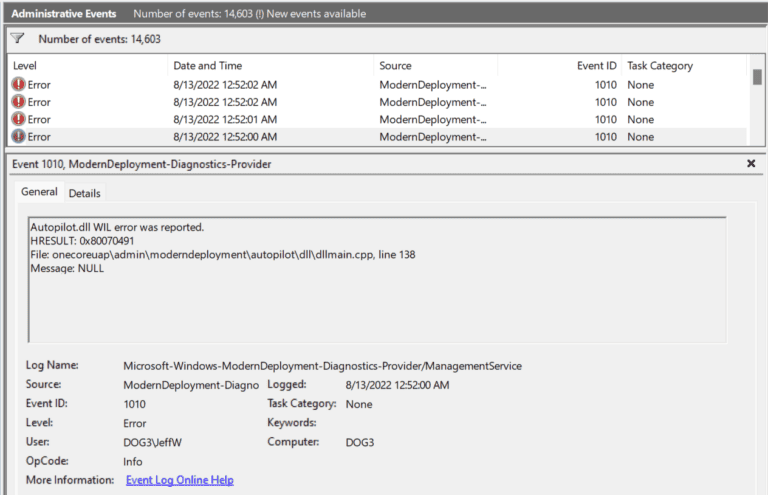Viewport: 768px width, 495px height.
Task: Close the event preview pane
Action: [x=751, y=164]
